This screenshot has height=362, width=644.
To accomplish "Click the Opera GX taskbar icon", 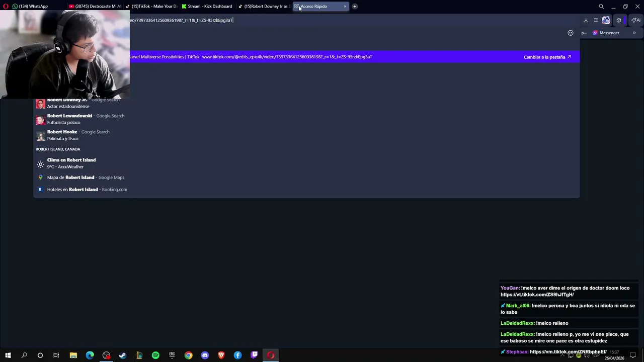I will [271, 355].
